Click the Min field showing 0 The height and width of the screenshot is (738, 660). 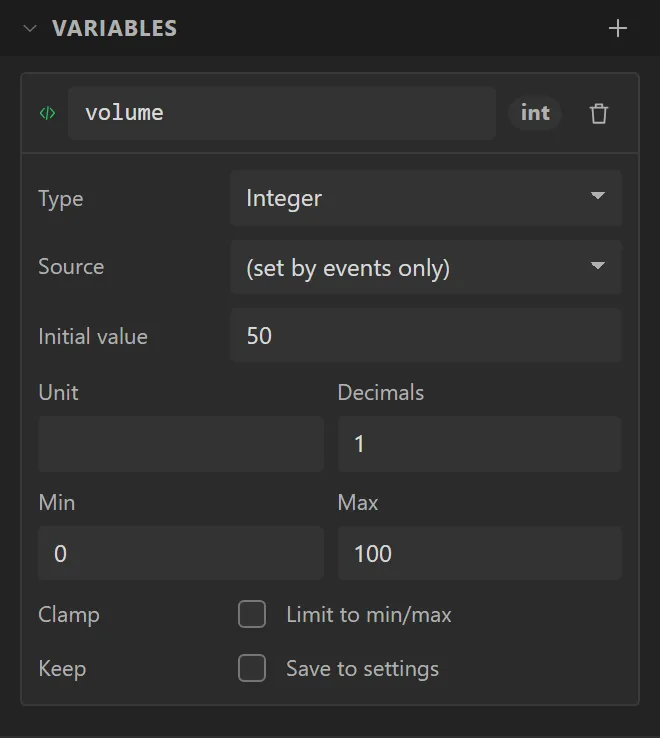coord(181,553)
